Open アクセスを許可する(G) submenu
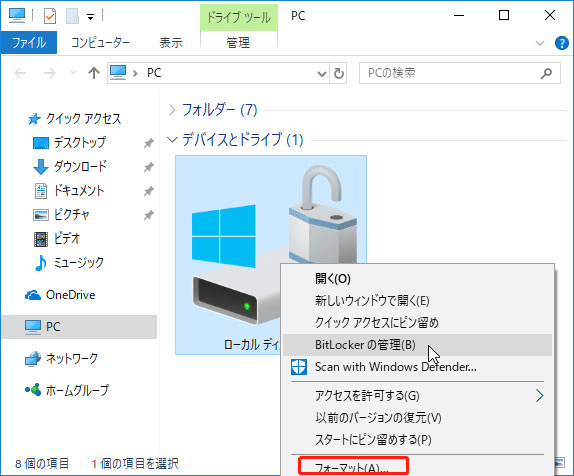 click(417, 396)
